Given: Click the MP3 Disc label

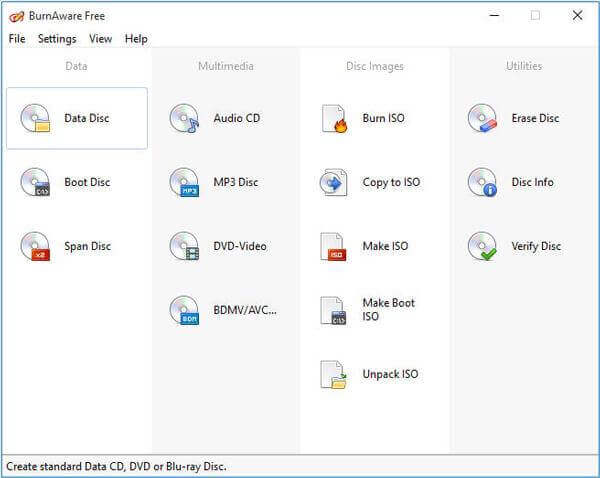Looking at the screenshot, I should click(x=236, y=182).
